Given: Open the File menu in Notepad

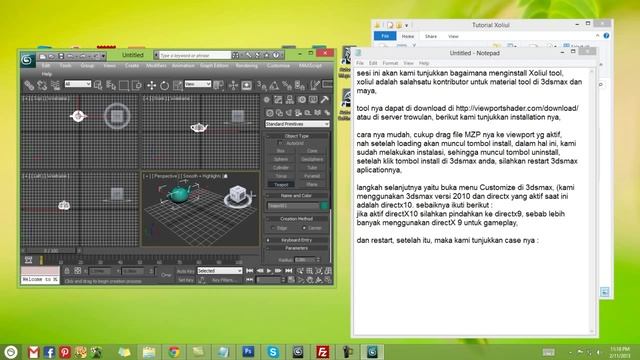Looking at the screenshot, I should [360, 63].
